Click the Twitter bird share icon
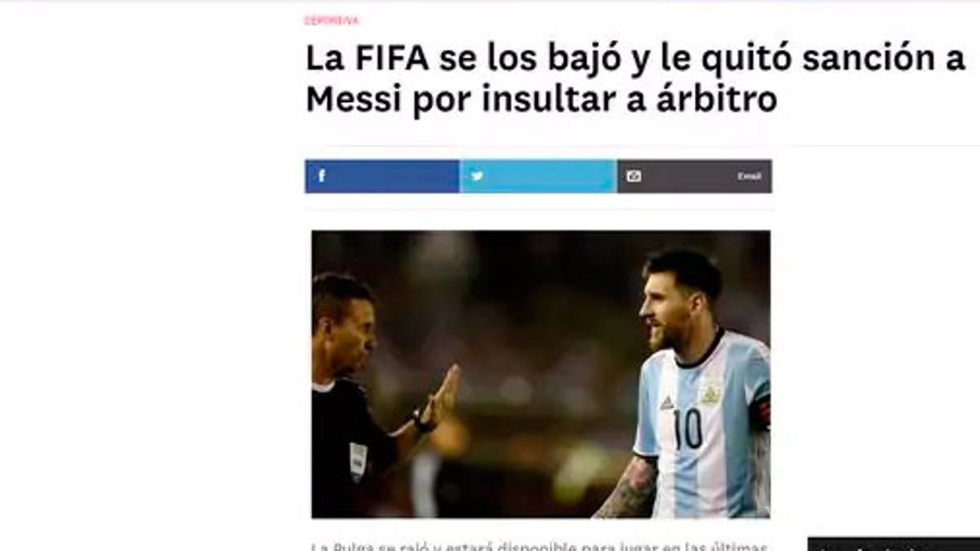 477,176
